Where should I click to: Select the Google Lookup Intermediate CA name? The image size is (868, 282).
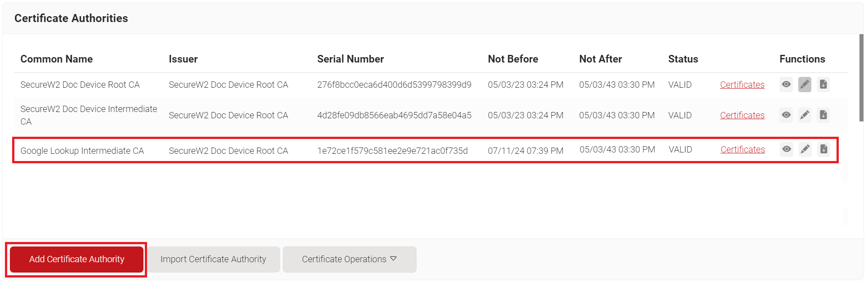click(82, 151)
